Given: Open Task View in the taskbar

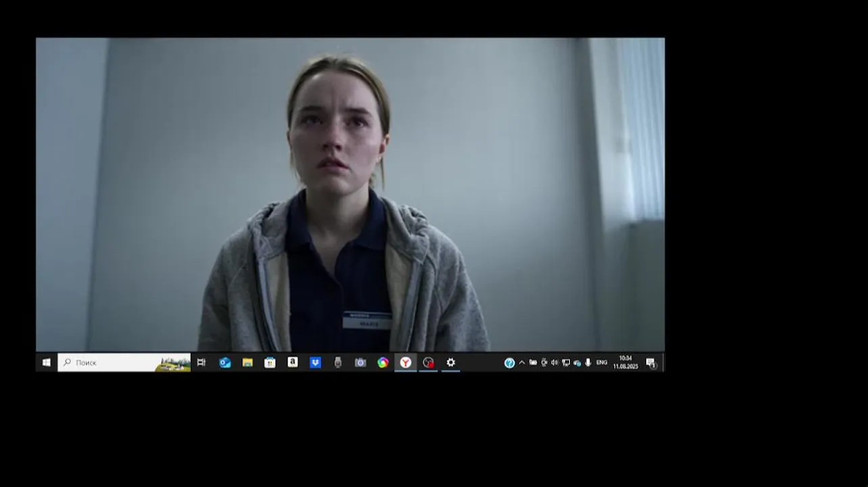Looking at the screenshot, I should 201,363.
